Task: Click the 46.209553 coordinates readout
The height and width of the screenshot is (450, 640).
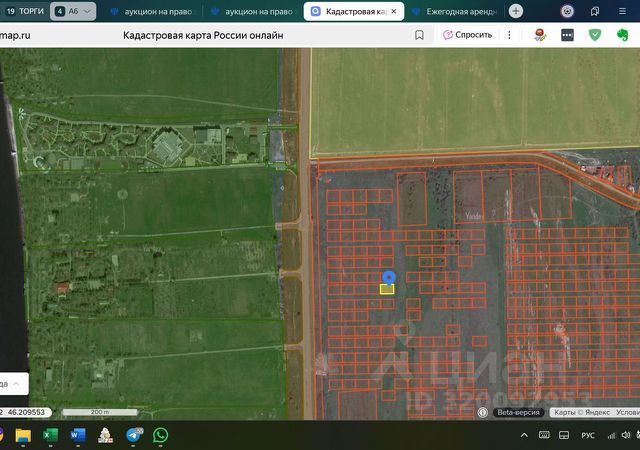Action: [x=27, y=412]
